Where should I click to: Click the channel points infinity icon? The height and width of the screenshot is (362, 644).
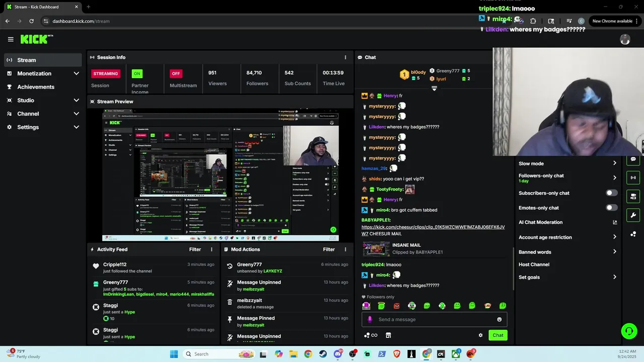[371, 335]
